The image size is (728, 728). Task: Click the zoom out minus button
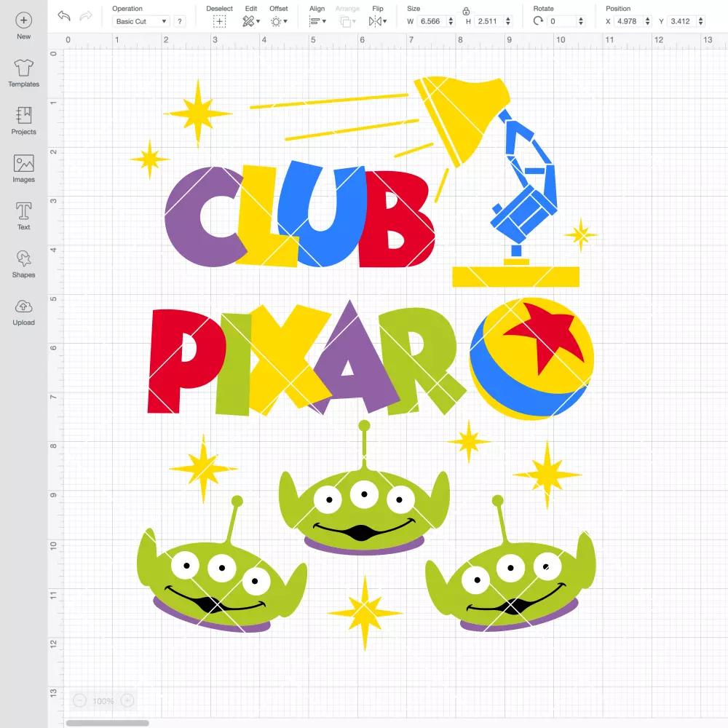pos(80,700)
